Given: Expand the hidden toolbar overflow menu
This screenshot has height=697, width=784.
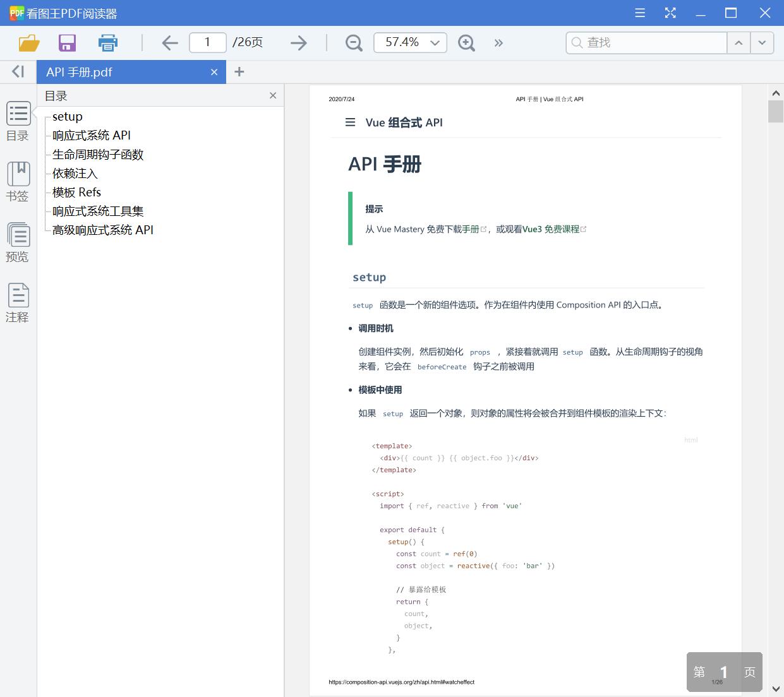Looking at the screenshot, I should (x=498, y=42).
